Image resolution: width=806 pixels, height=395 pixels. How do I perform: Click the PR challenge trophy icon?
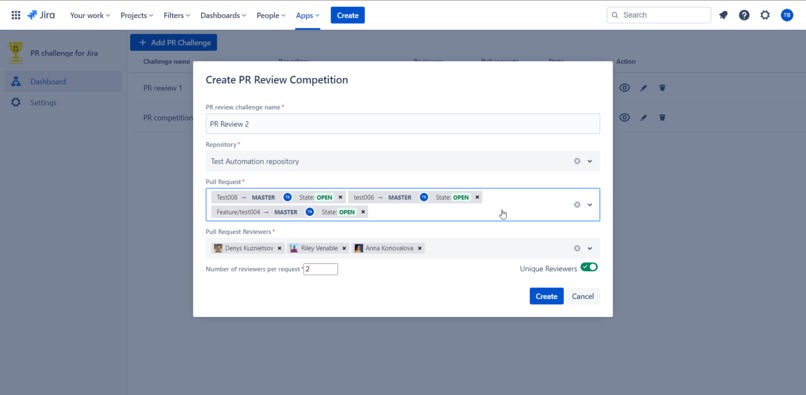(15, 53)
